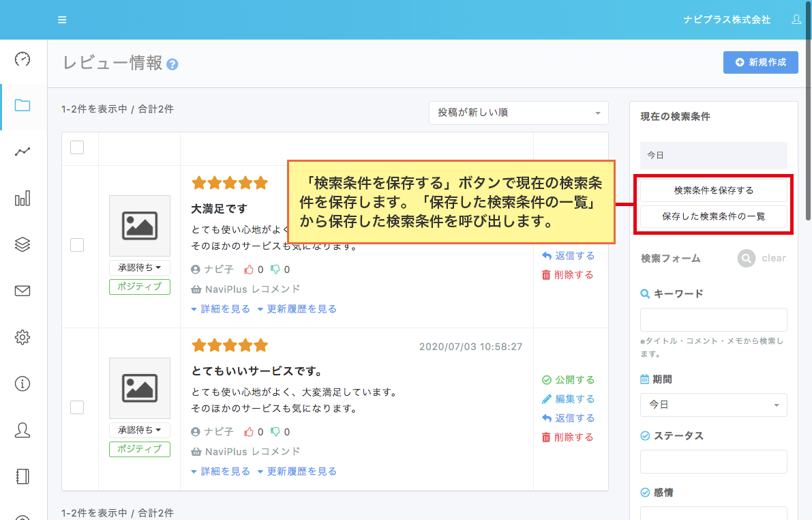Click NaviPlus レコメンド under 大満足です review
812x520 pixels.
click(x=246, y=289)
